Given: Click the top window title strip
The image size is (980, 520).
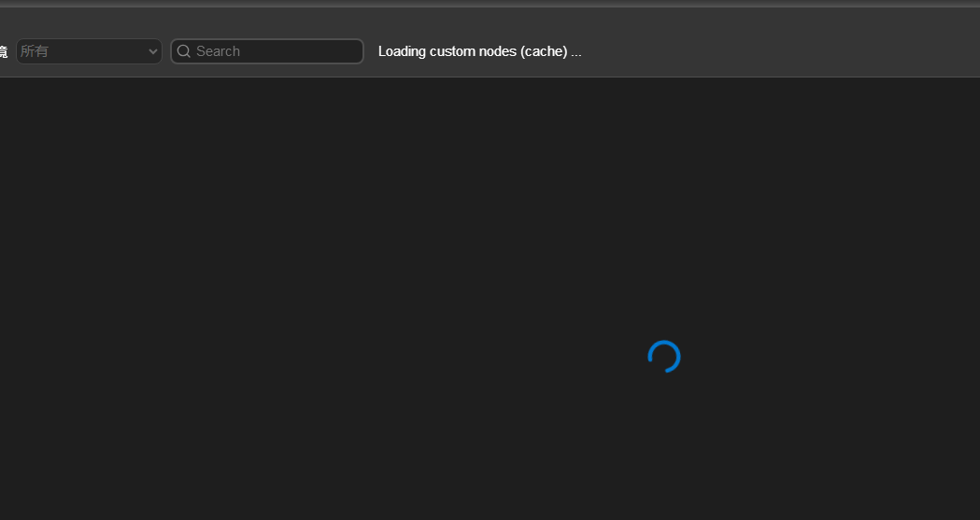Looking at the screenshot, I should click(x=490, y=4).
